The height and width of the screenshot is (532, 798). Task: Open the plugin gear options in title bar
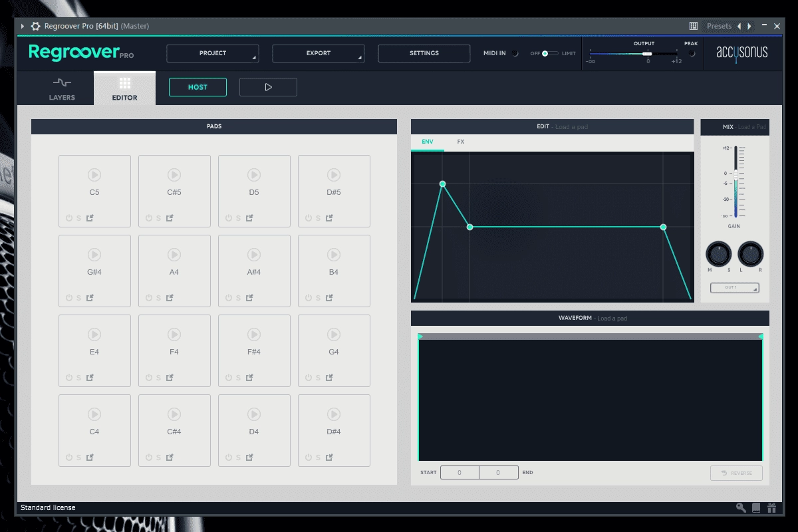[x=36, y=26]
